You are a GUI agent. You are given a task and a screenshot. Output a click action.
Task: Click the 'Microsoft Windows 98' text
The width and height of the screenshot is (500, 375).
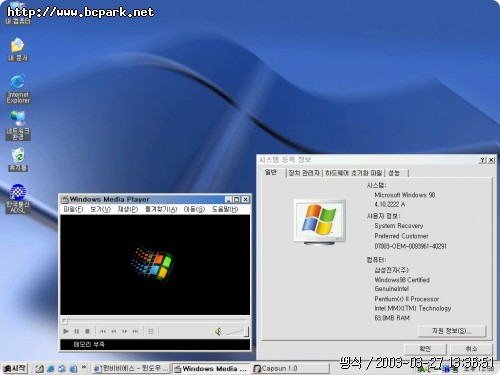coord(405,195)
